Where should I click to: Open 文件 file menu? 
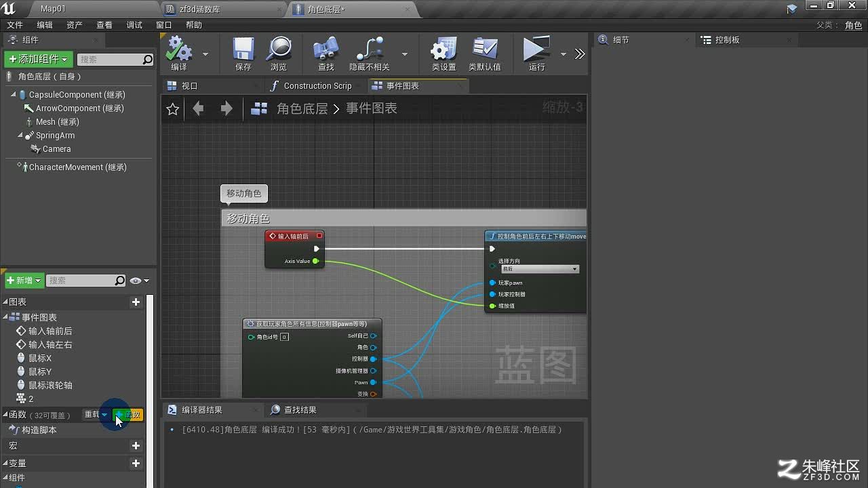[x=15, y=25]
